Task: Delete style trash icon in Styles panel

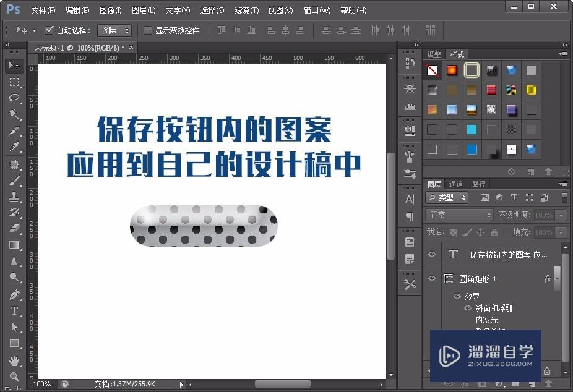Action: (548, 171)
